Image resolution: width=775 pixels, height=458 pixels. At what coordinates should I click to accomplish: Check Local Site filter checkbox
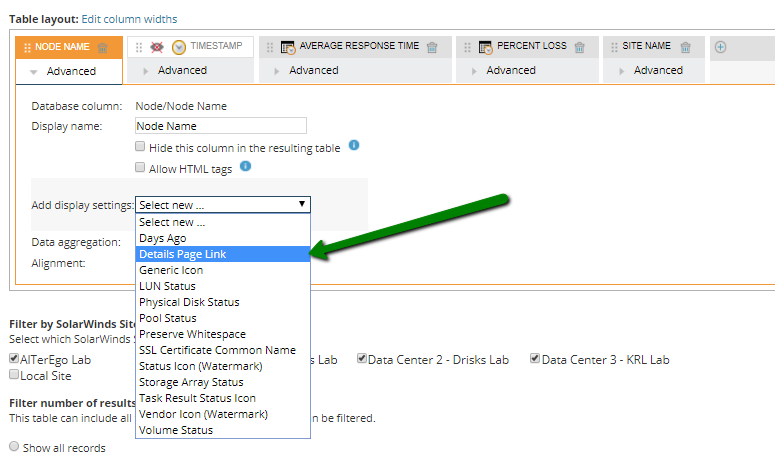14,374
